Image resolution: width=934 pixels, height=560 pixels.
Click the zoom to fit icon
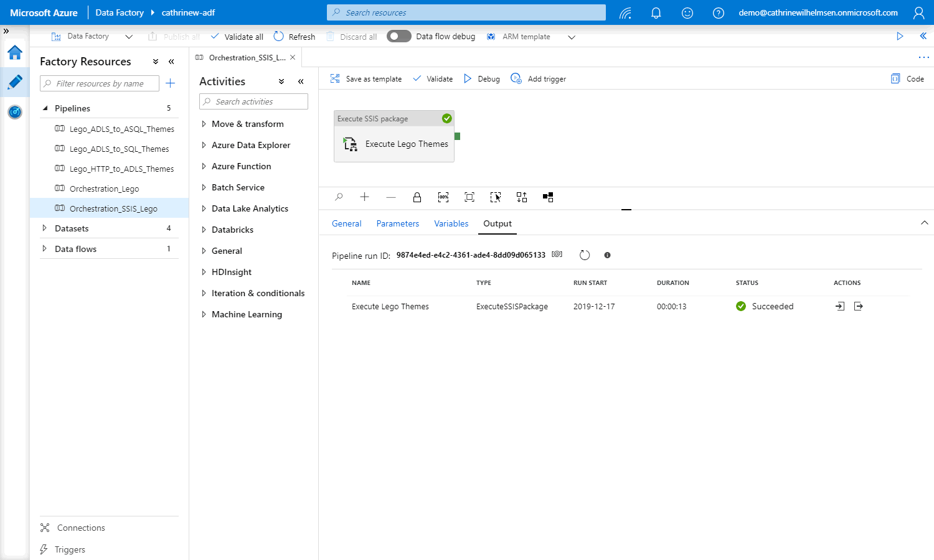point(469,197)
